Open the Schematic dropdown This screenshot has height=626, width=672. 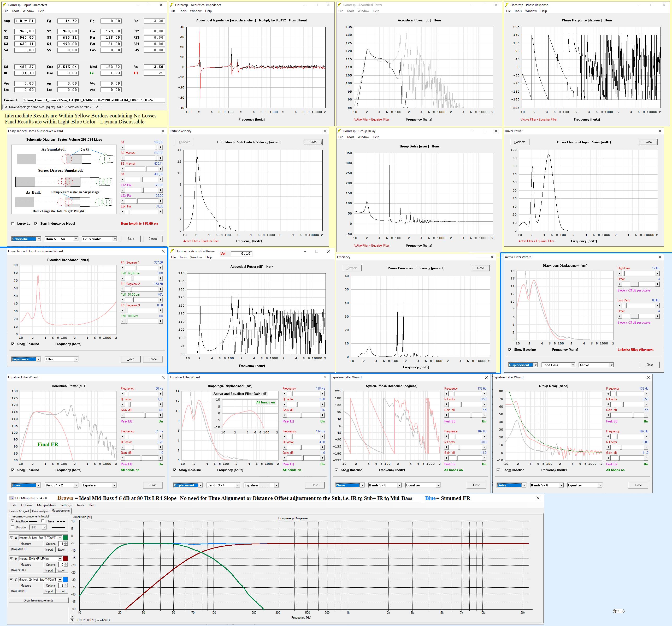(x=26, y=239)
